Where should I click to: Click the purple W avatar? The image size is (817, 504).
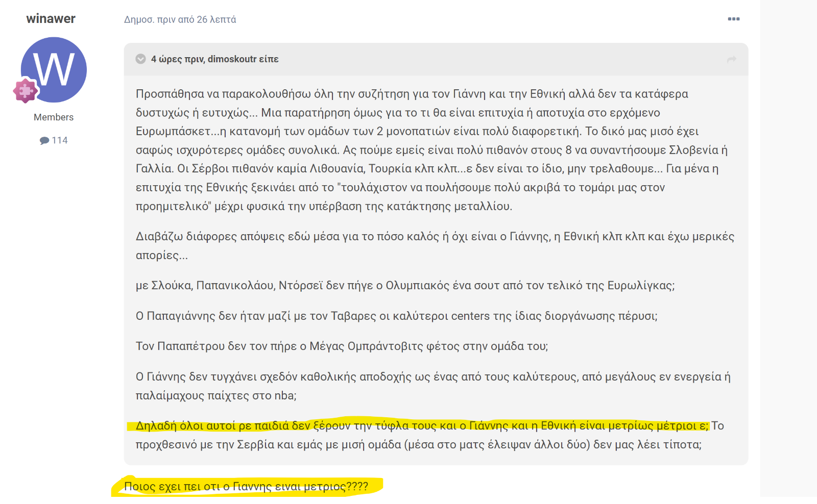(54, 70)
